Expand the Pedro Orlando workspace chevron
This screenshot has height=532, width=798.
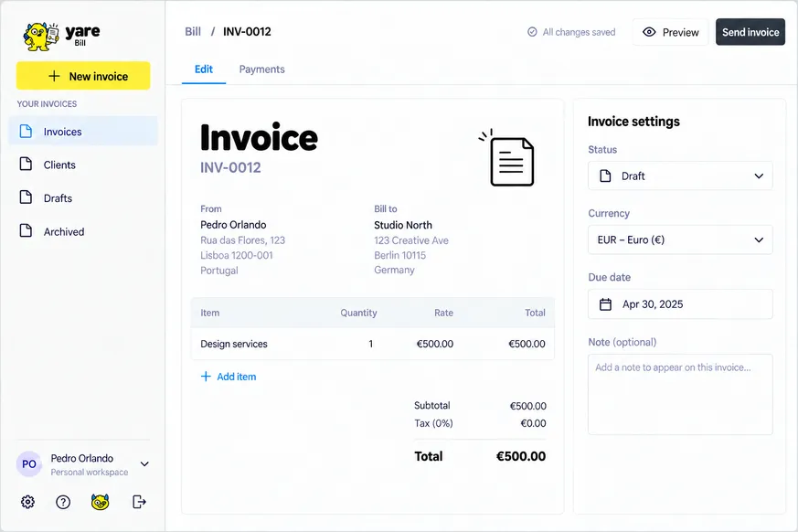pyautogui.click(x=144, y=463)
